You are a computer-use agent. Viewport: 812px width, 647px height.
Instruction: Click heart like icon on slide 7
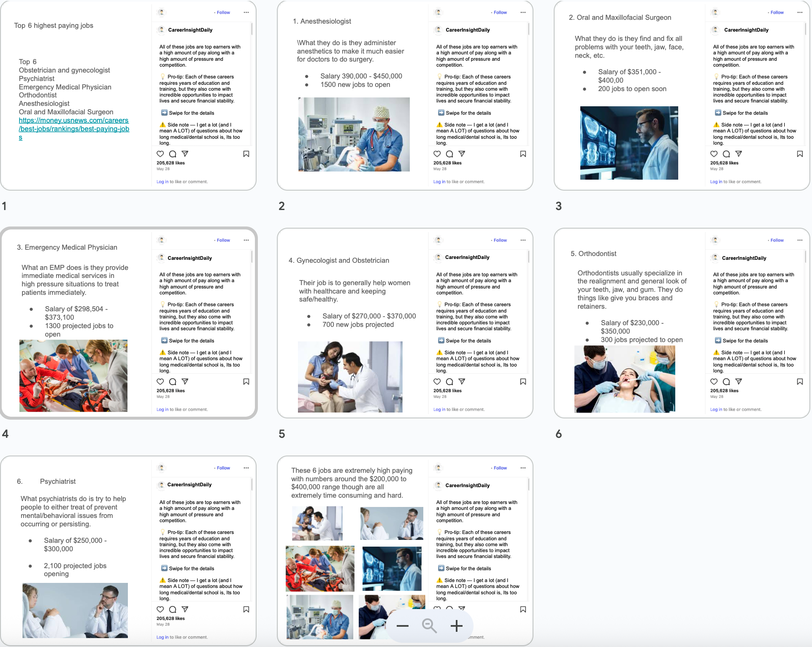point(160,609)
